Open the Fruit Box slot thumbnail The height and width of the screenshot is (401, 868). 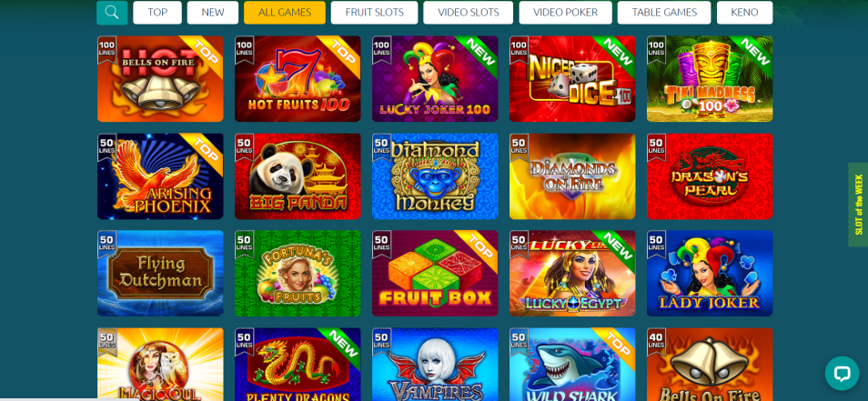(435, 273)
